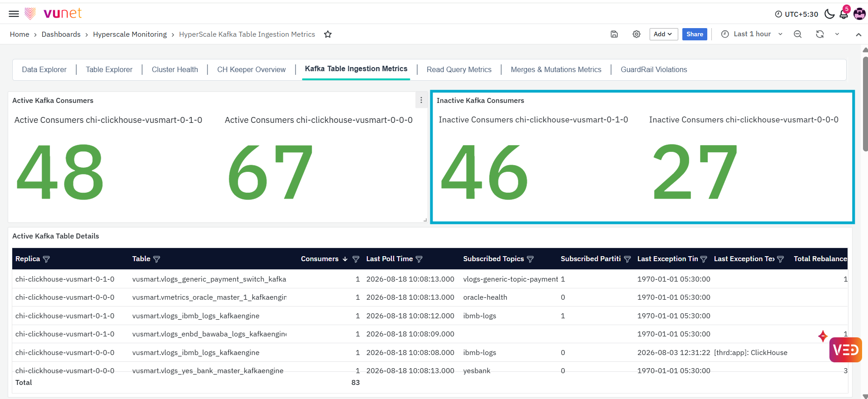Screen dimensions: 868x399
Task: Go to Hyperscale Monitoring breadcrumb
Action: [x=130, y=34]
